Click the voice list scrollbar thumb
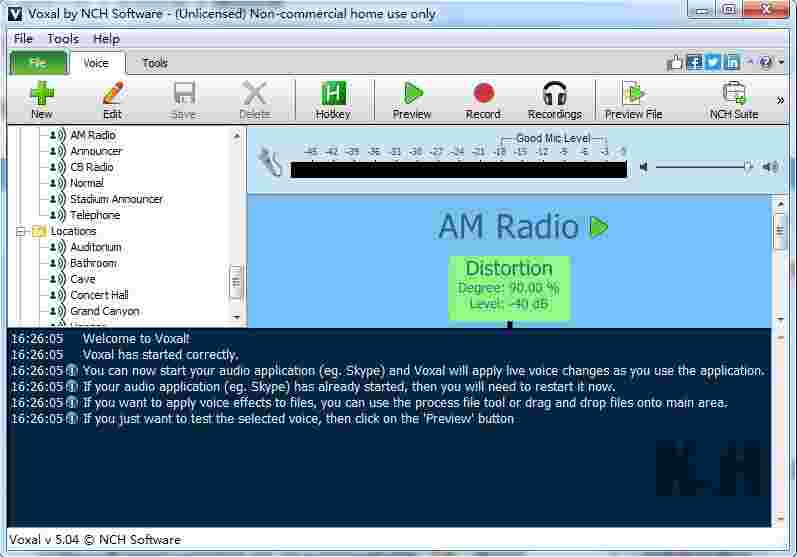The image size is (797, 557). pyautogui.click(x=236, y=281)
